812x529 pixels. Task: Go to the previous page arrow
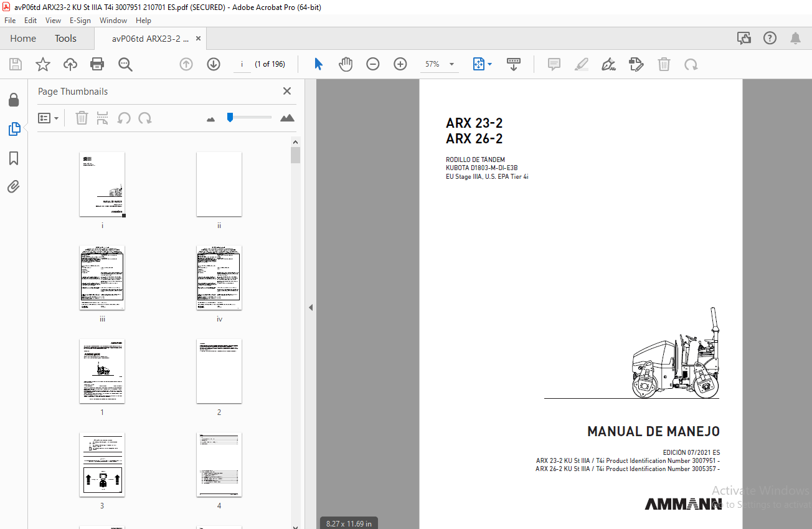tap(186, 64)
